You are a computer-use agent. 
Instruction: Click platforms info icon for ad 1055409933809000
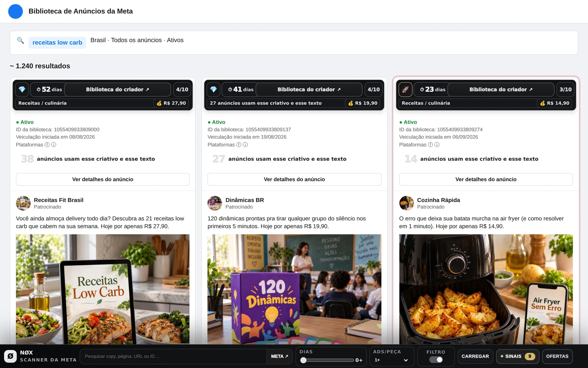[x=54, y=145]
